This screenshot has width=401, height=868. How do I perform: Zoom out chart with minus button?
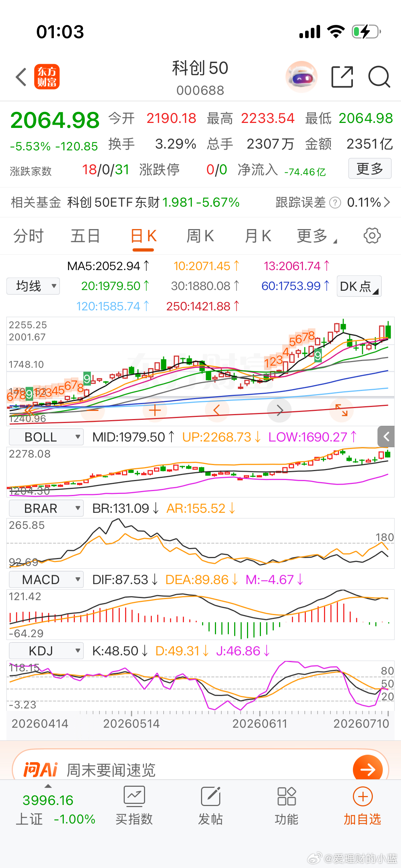pos(93,410)
